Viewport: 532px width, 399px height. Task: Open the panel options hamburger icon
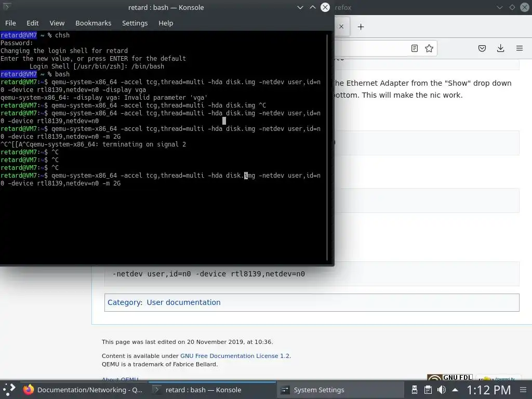pyautogui.click(x=523, y=390)
